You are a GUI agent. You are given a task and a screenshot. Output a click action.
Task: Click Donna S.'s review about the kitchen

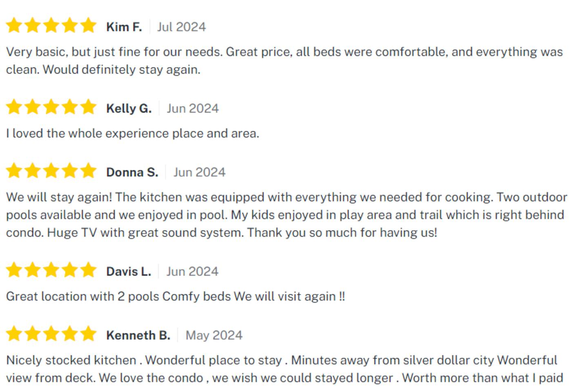286,215
